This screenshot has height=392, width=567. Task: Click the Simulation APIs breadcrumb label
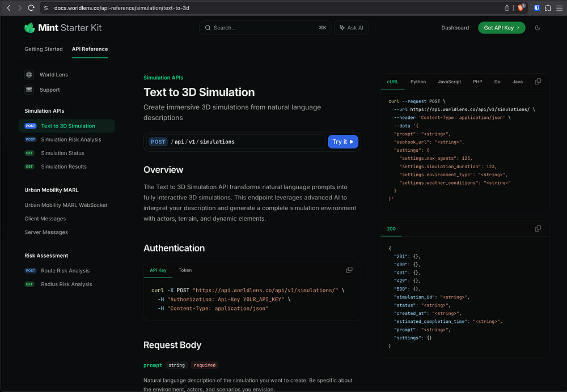[163, 78]
